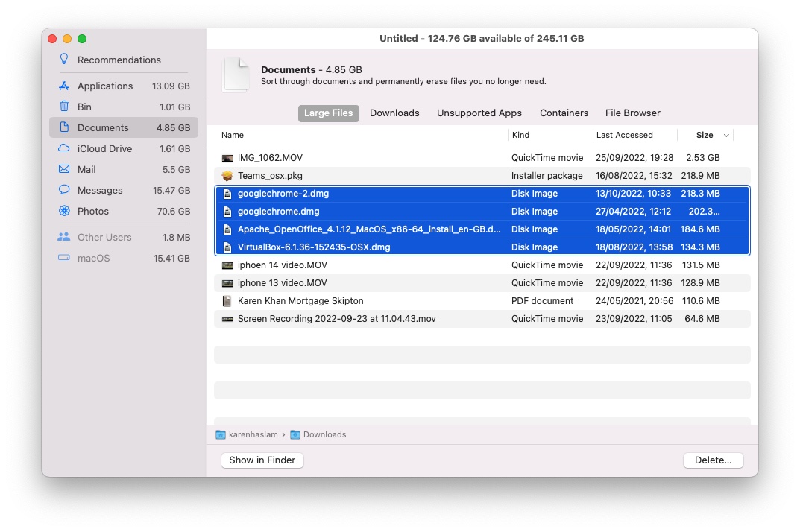800x532 pixels.
Task: Open the Messages speech bubble icon
Action: point(64,190)
